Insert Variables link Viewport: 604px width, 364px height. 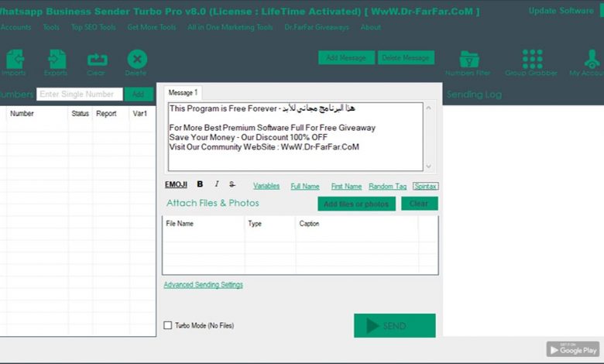click(266, 186)
